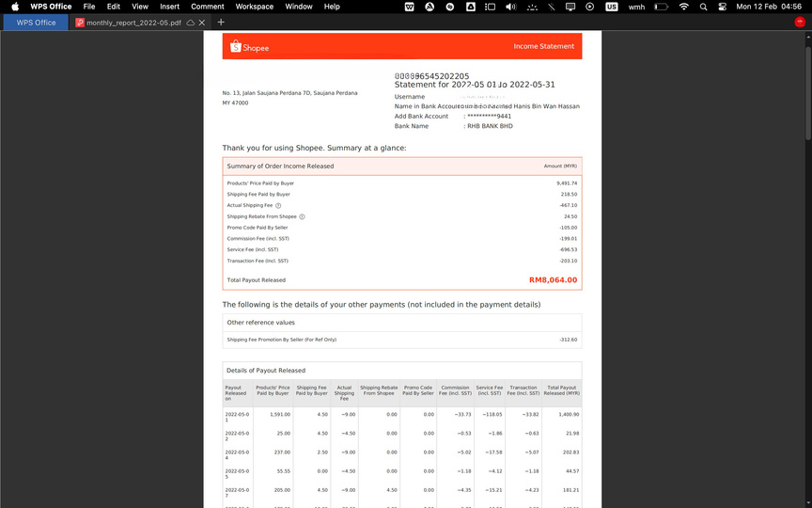Open the volume control in the menu bar
This screenshot has width=812, height=508.
click(x=510, y=7)
